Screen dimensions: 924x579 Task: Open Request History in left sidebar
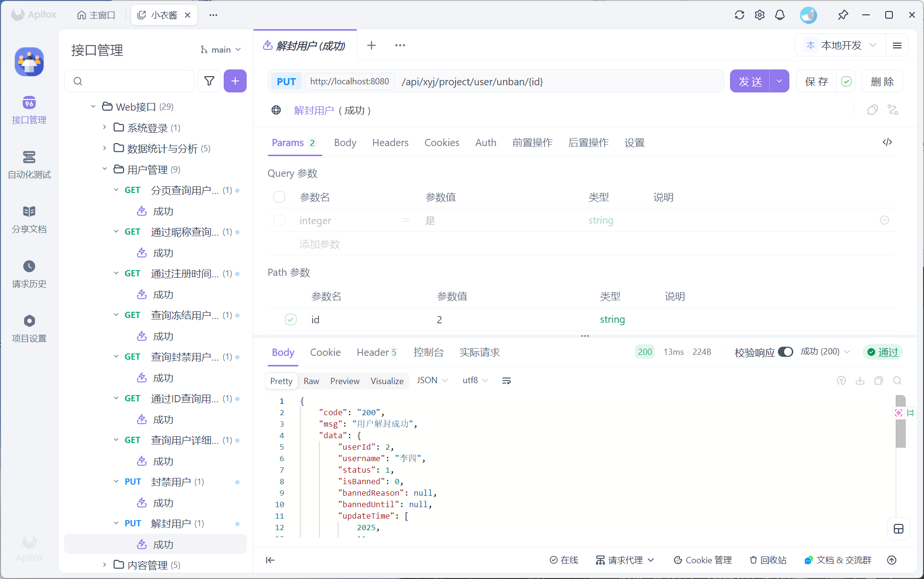(x=29, y=274)
